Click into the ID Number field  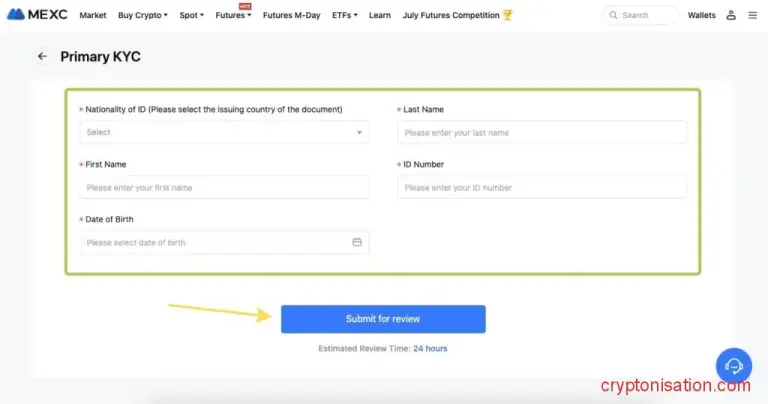click(x=542, y=187)
